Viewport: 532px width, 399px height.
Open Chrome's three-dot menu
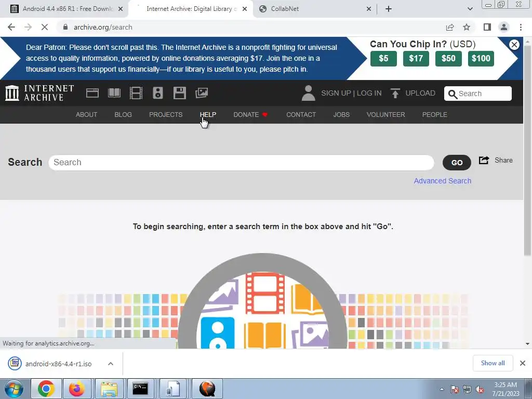[521, 27]
